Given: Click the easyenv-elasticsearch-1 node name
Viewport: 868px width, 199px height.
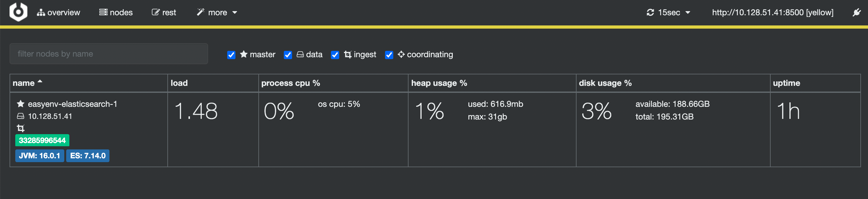Looking at the screenshot, I should [73, 104].
